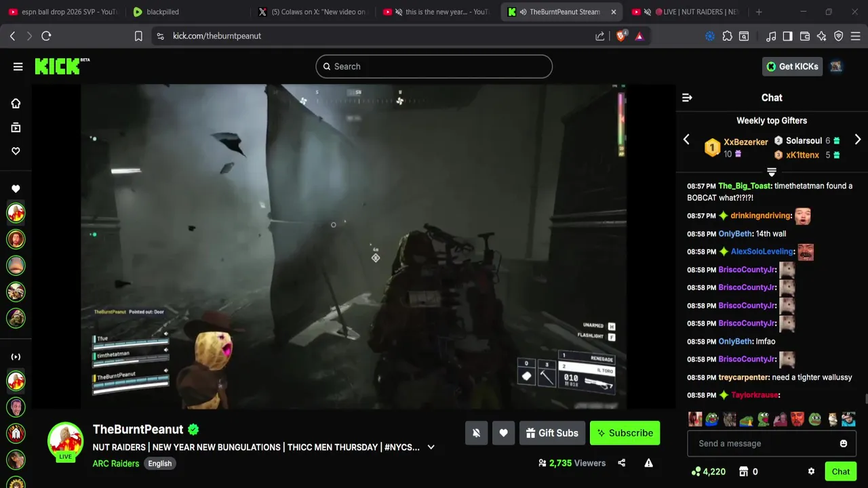Collapse the chat panel with arrow icon
868x488 pixels.
(x=687, y=98)
